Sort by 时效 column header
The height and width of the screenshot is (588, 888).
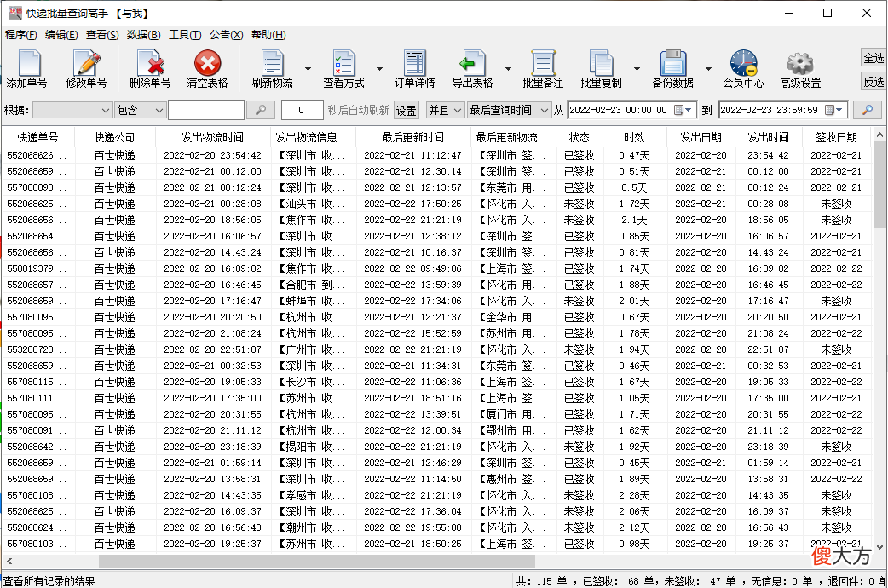[634, 137]
